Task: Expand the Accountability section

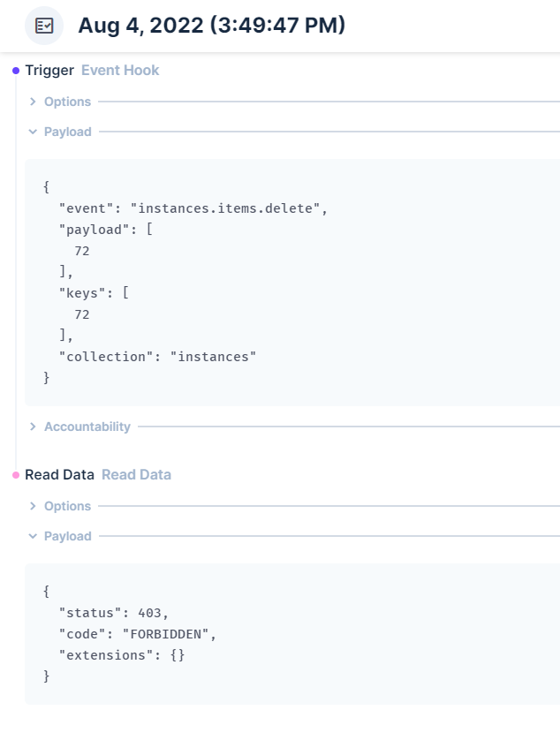Action: pos(87,427)
